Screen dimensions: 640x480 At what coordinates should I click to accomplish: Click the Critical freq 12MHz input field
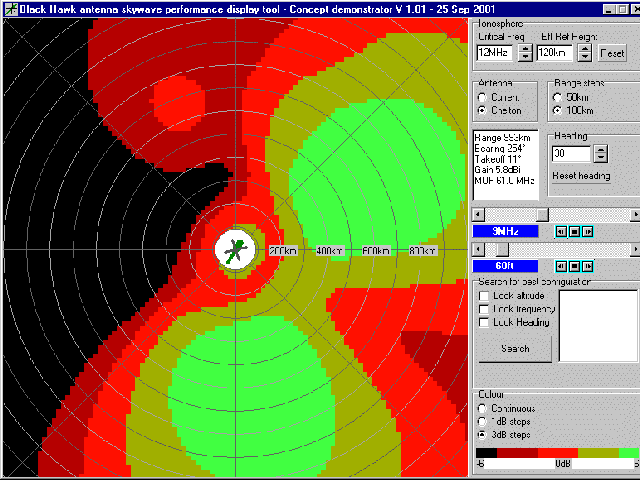pos(495,53)
